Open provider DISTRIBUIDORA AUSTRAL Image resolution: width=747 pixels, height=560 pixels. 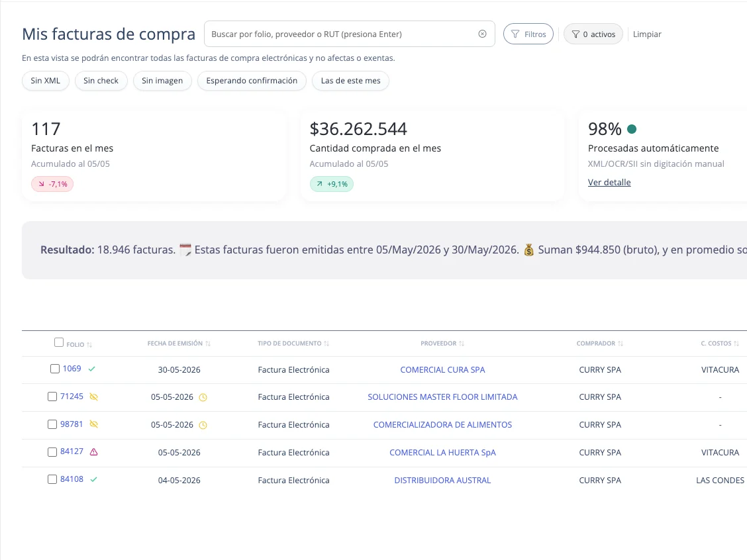pos(442,480)
